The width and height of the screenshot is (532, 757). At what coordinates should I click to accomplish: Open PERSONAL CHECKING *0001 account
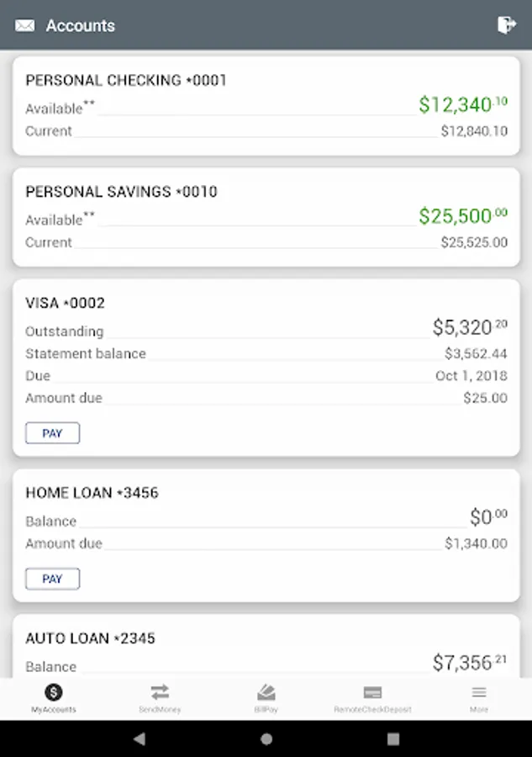126,81
